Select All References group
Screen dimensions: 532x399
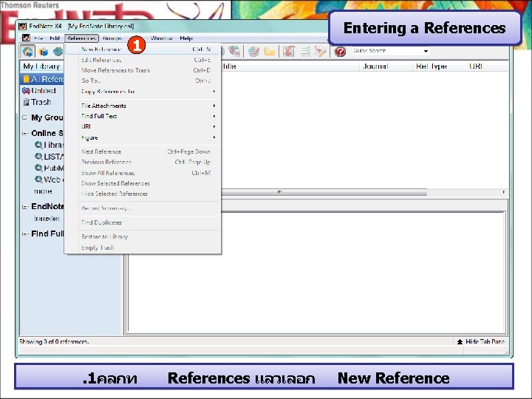[x=42, y=79]
